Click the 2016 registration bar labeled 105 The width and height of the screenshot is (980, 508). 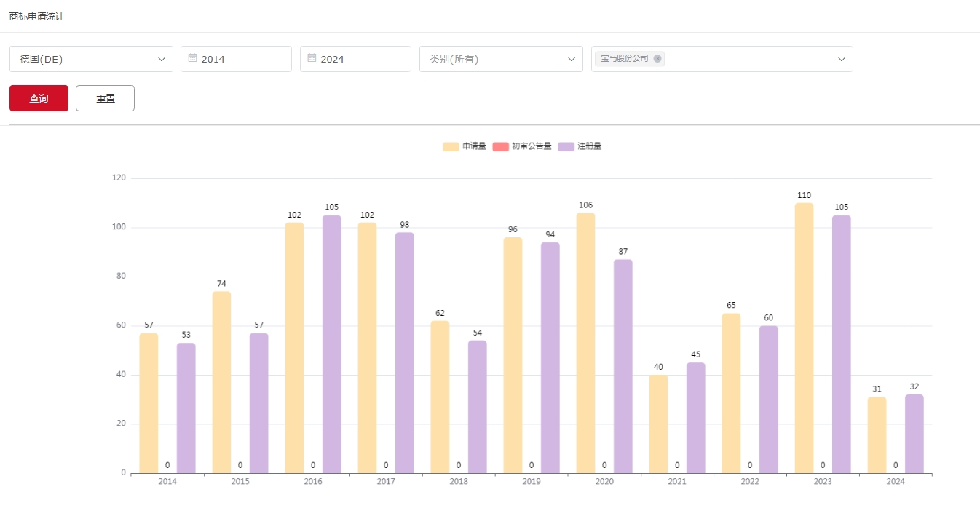[331, 344]
